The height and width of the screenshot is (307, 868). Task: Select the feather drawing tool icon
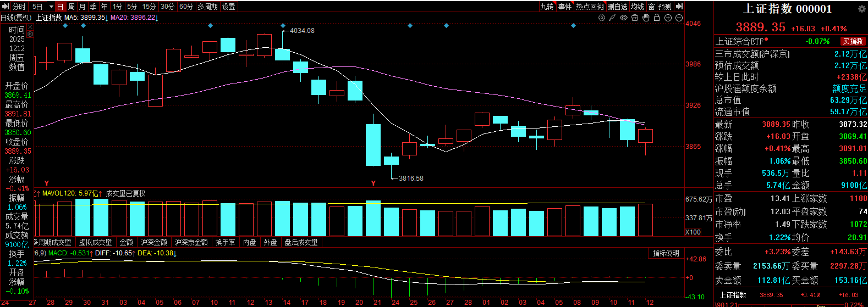click(x=613, y=18)
